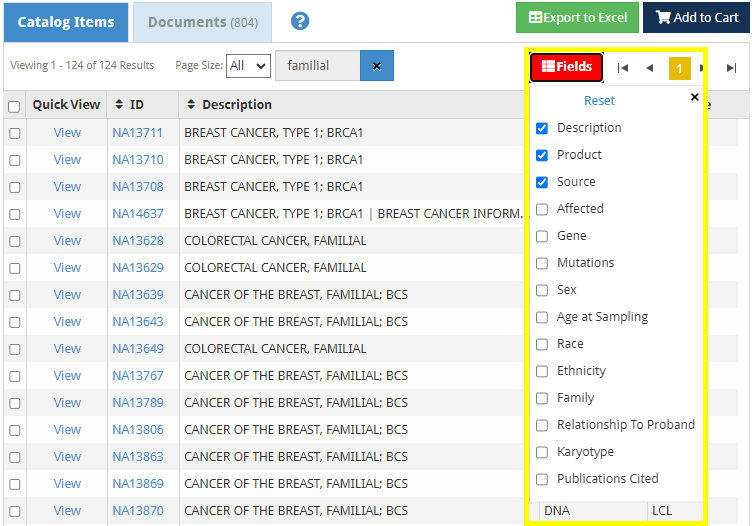The height and width of the screenshot is (526, 752).
Task: Close the Fields panel
Action: [695, 98]
